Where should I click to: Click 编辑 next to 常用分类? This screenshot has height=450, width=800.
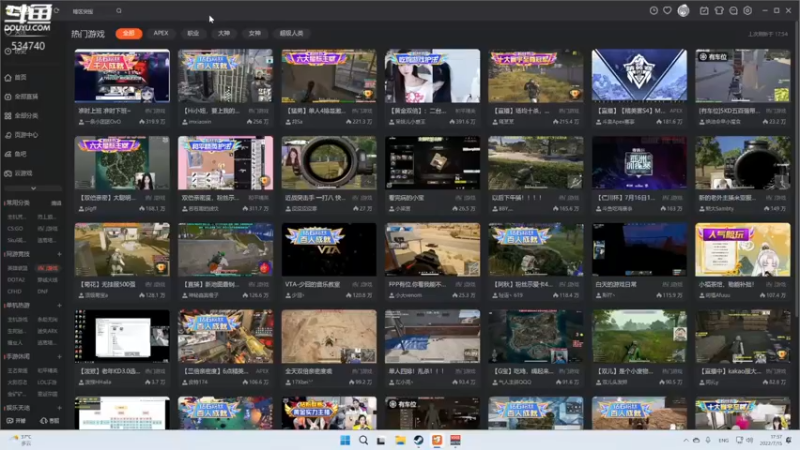(56, 203)
